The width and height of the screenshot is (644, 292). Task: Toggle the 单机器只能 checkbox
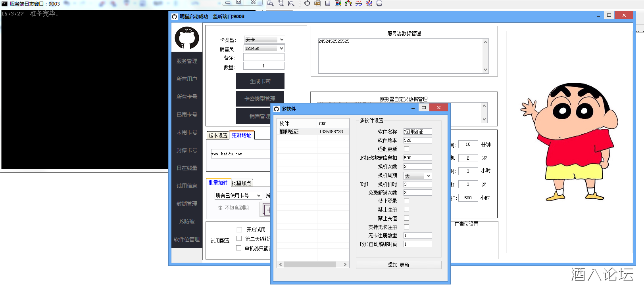click(238, 248)
